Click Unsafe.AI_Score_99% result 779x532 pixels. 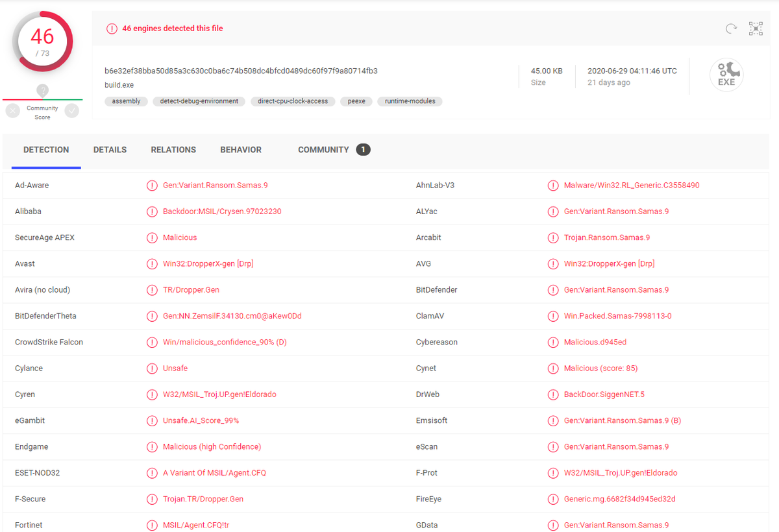tap(201, 420)
